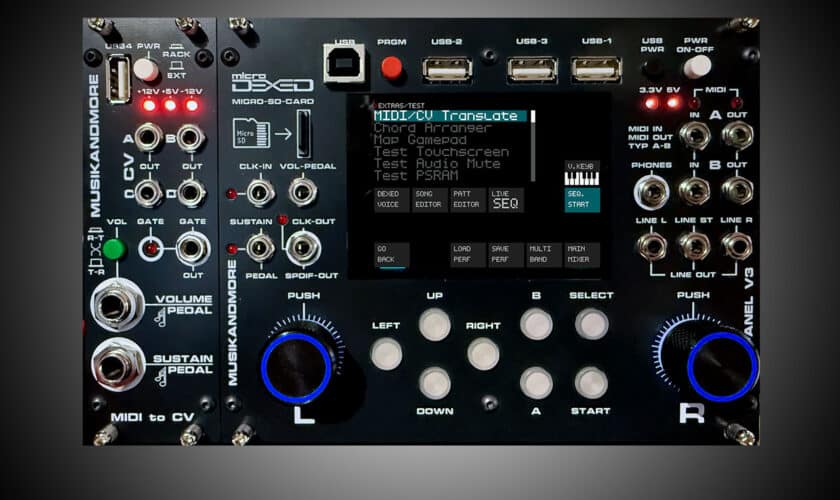840x500 pixels.
Task: Click the CV C jack
Action: click(148, 193)
